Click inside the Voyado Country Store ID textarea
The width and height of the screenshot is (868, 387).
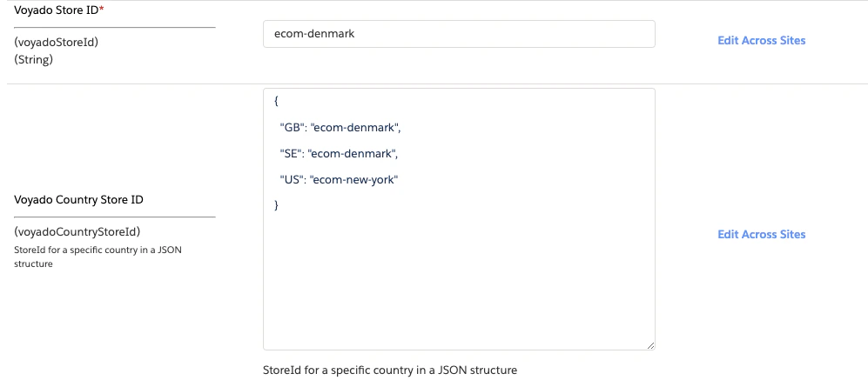[459, 219]
